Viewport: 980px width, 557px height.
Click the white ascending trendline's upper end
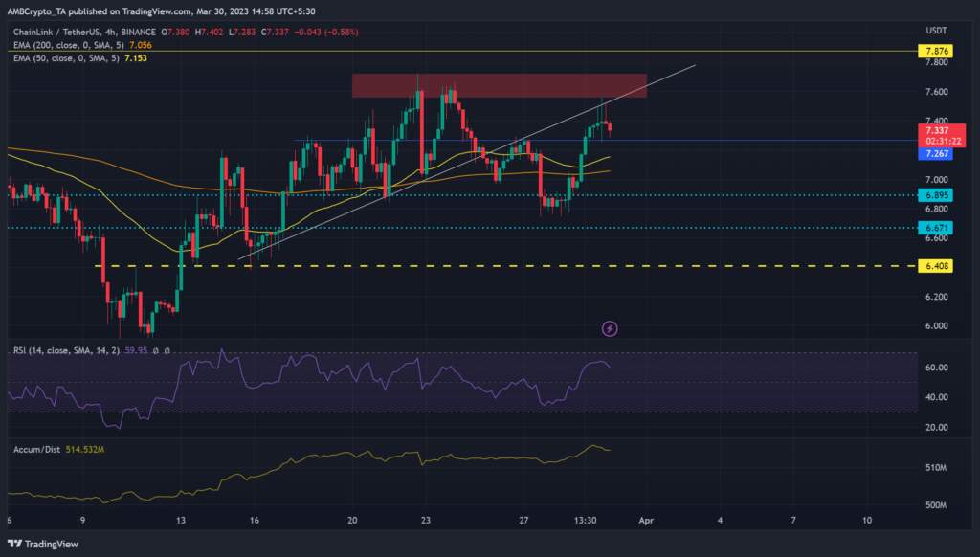point(694,65)
